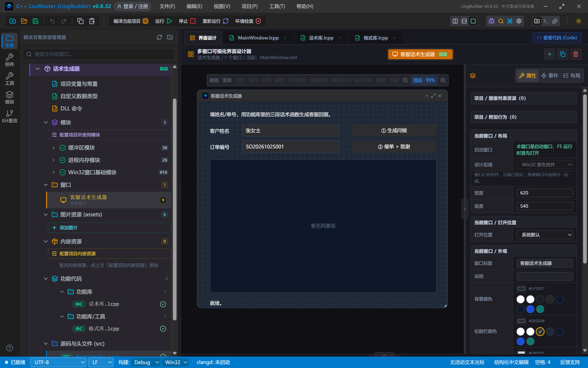Open the 打开位置 系统默认 dropdown
588x368 pixels.
pyautogui.click(x=545, y=235)
